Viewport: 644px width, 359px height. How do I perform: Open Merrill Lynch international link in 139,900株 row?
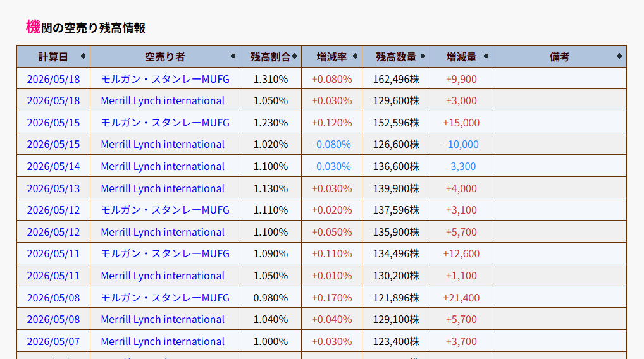point(163,188)
